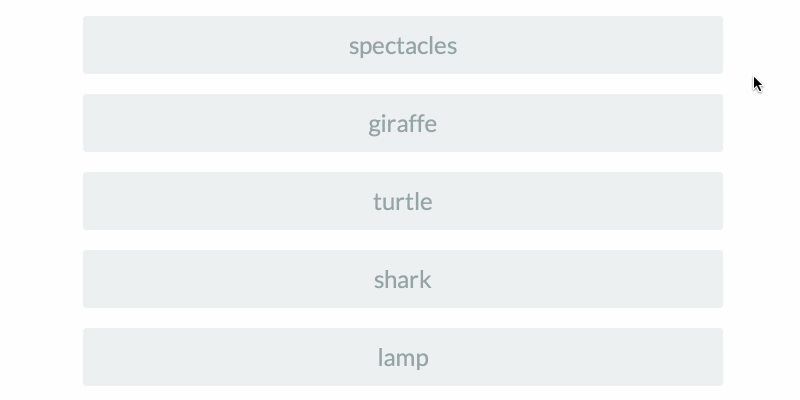This screenshot has height=400, width=800.
Task: Pick the shark option
Action: tap(403, 279)
